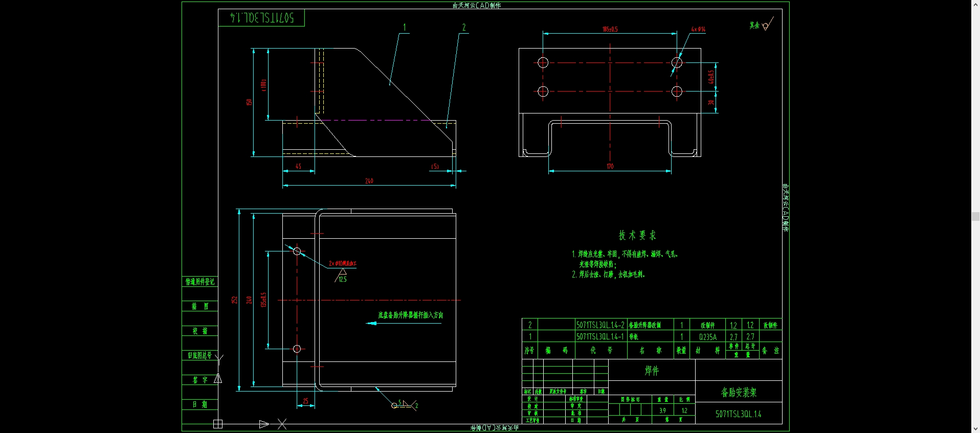Click the "185±0.5" dimension text
The image size is (980, 433).
click(x=610, y=29)
